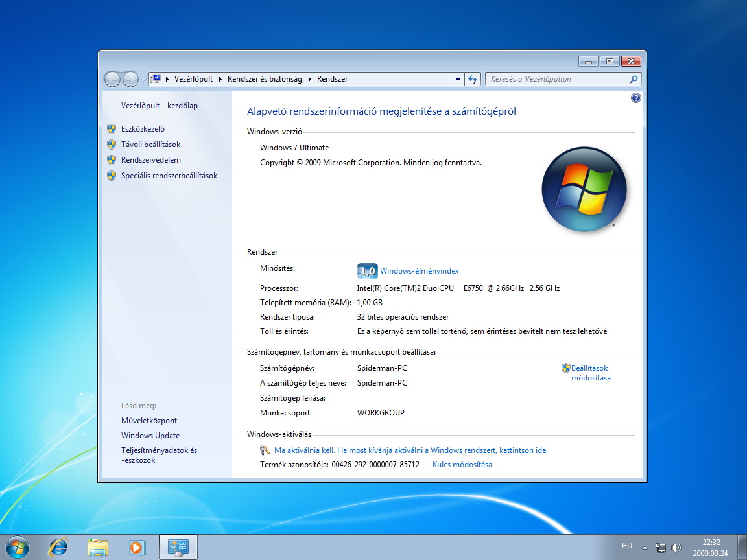Click the volume speaker tray icon
This screenshot has height=560, width=747.
coord(677,547)
